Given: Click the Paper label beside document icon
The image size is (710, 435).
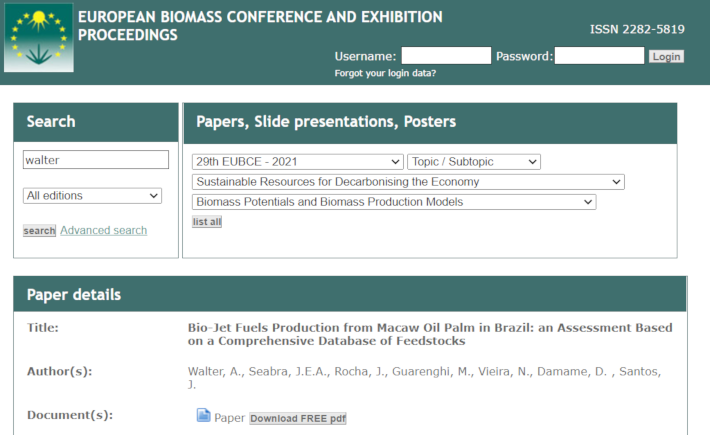Looking at the screenshot, I should coord(230,418).
